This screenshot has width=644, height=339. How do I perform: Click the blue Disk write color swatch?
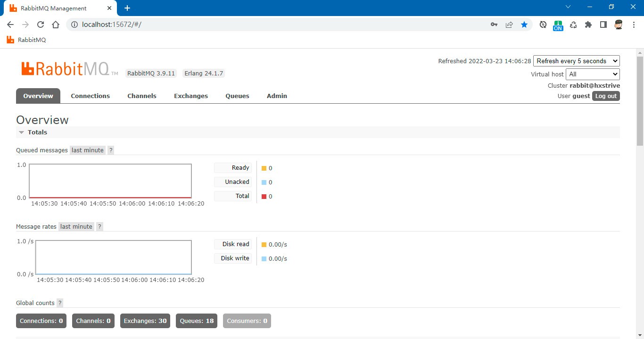[x=264, y=259]
